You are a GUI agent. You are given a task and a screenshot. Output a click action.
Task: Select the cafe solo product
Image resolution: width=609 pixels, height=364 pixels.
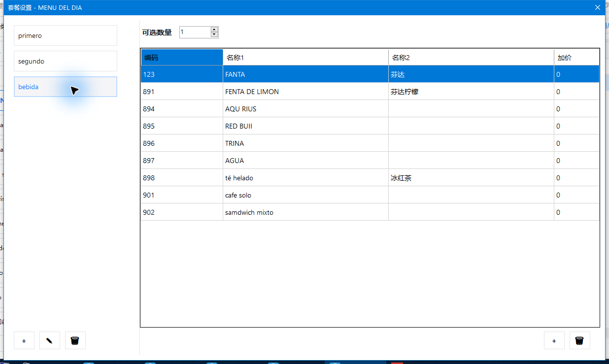[x=305, y=195]
